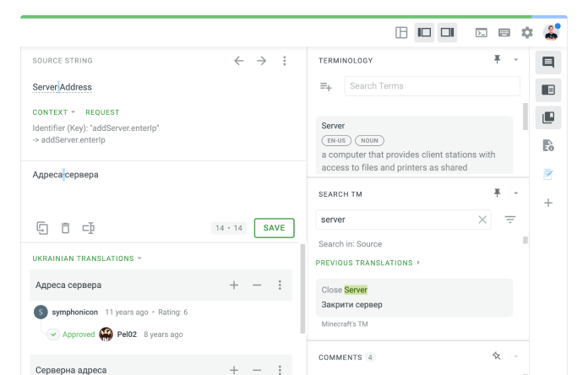This screenshot has width=588, height=375.
Task: Open the source string more-options menu
Action: click(x=285, y=61)
